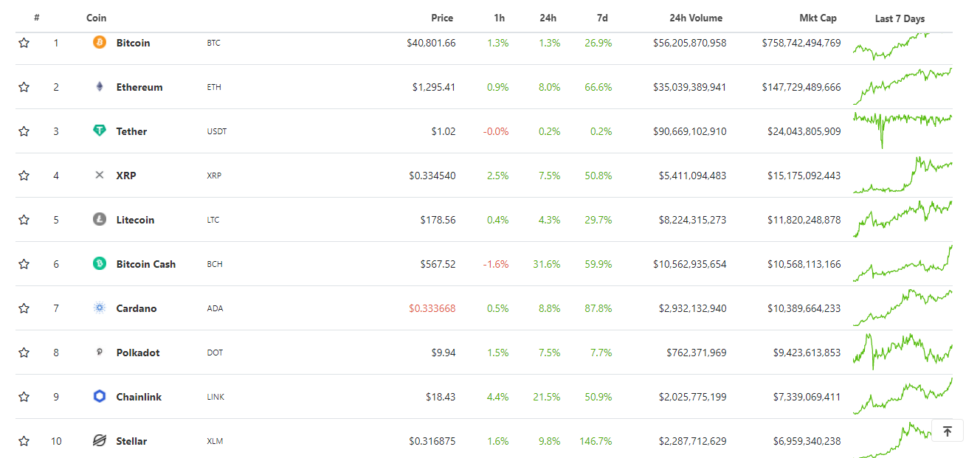
Task: Favorite Bitcoin with its star toggle
Action: pos(24,43)
